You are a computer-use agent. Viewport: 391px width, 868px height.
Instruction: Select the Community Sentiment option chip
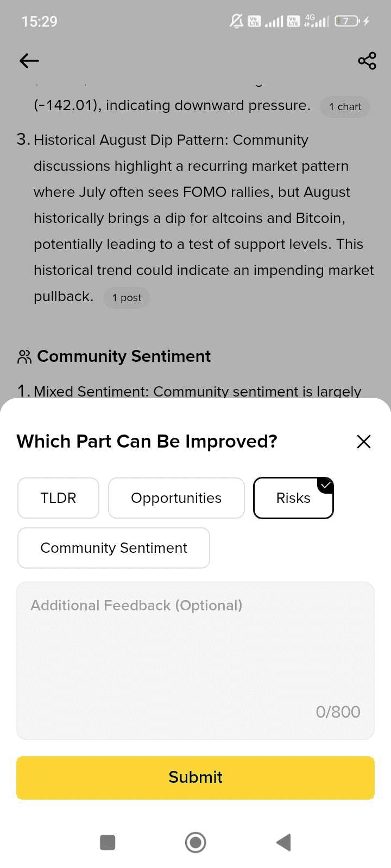click(113, 548)
